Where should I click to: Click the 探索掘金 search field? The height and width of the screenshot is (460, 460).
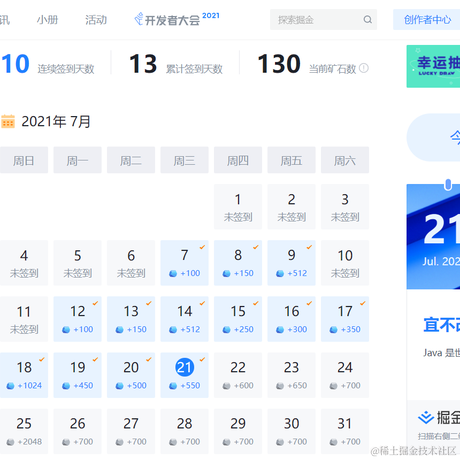[323, 20]
